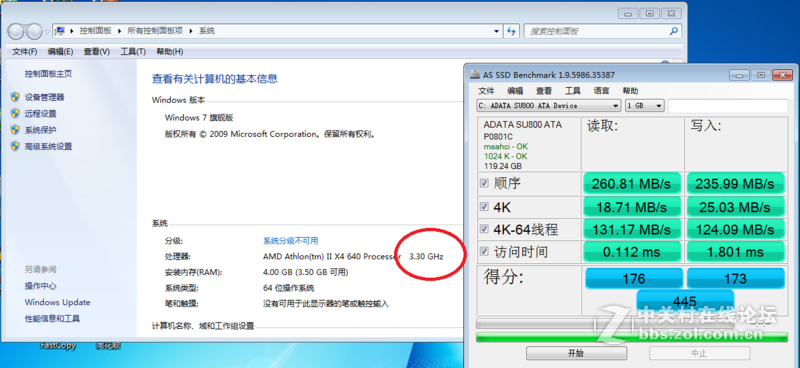Uncheck the 访问时间 access time checkbox
The height and width of the screenshot is (368, 800).
[x=484, y=251]
